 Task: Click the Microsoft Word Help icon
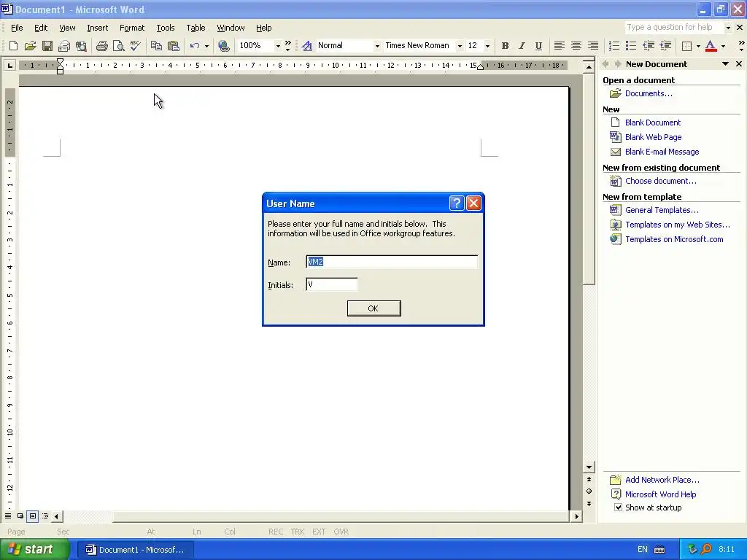(616, 494)
